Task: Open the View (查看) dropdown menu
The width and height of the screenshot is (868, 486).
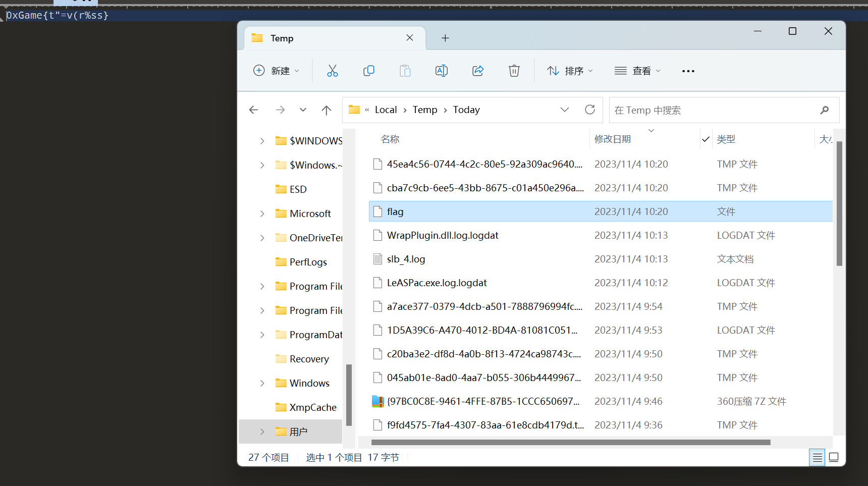Action: (x=637, y=71)
